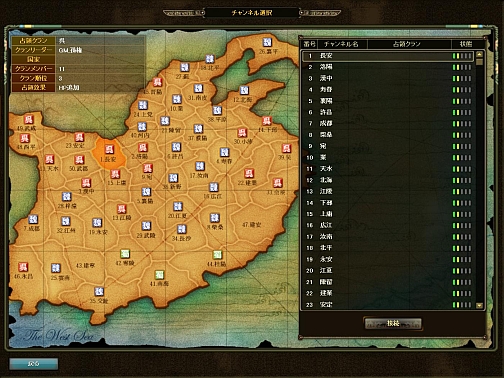This screenshot has width=504, height=378.
Task: Click the green faction icon at 41.南海
Action: pos(160,275)
